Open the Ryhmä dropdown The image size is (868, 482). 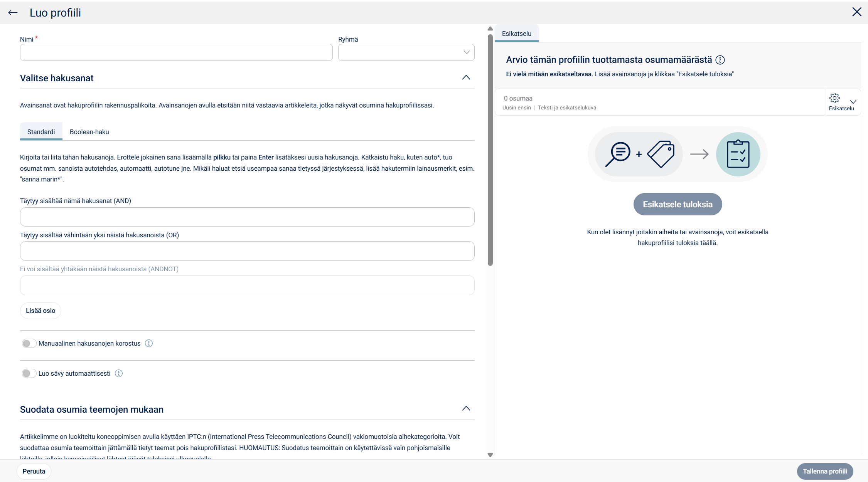point(406,52)
